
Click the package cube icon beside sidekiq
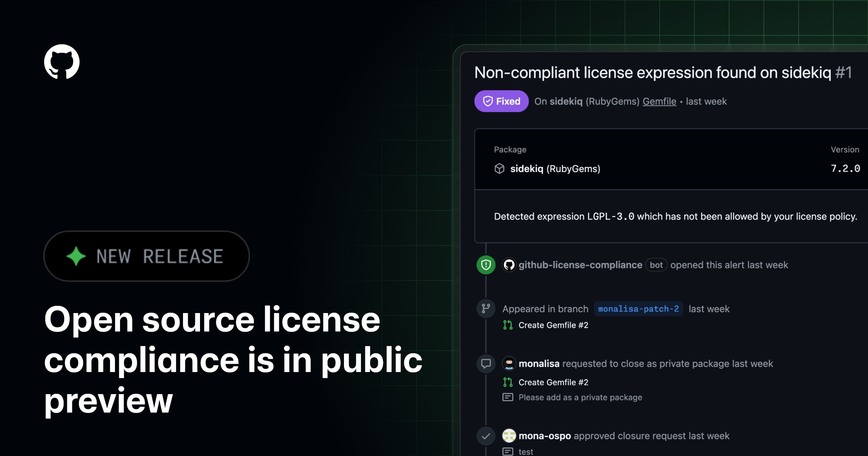[499, 169]
